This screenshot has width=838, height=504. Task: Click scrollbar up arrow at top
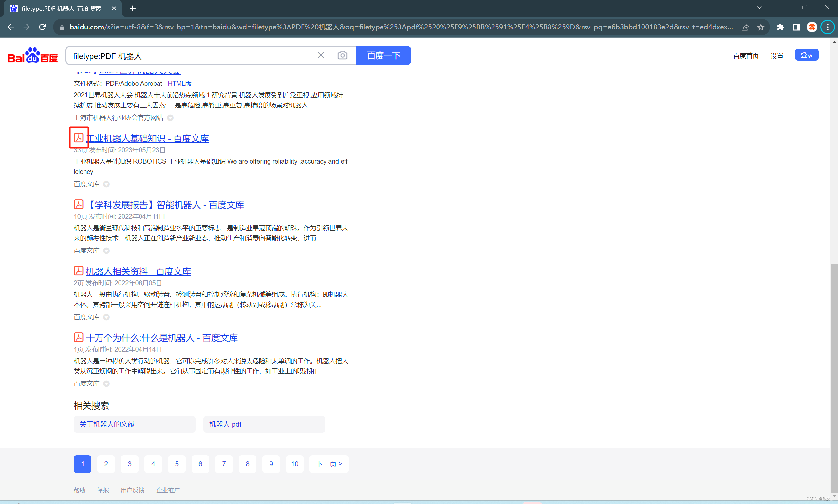coord(834,42)
